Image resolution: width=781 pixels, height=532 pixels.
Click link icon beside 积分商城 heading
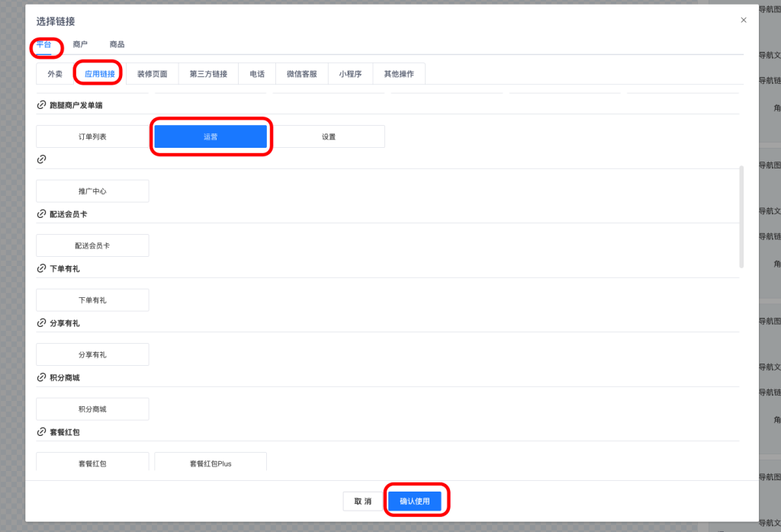(x=41, y=377)
